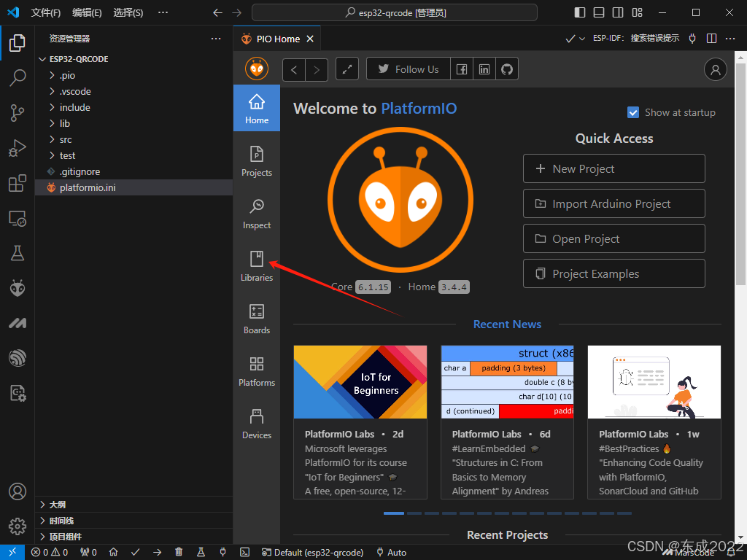Open Inspect in PIO sidebar
Screen dimensions: 747x560
(x=257, y=214)
